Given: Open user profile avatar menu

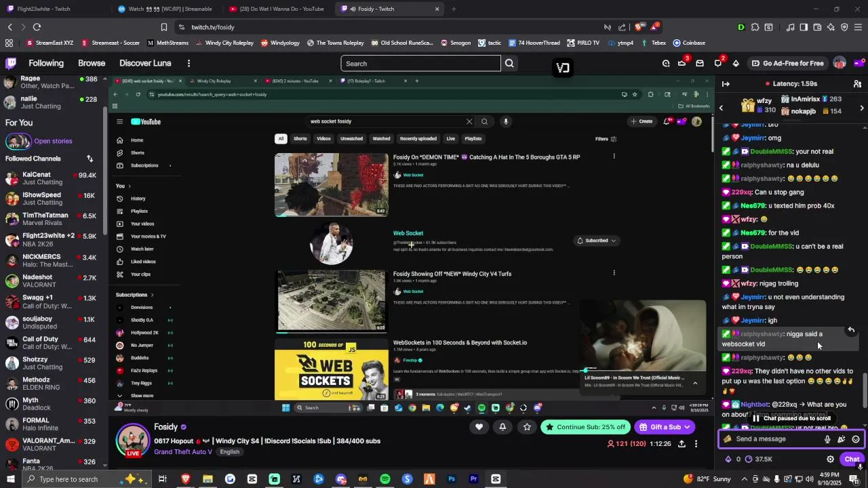Looking at the screenshot, I should click(x=840, y=63).
